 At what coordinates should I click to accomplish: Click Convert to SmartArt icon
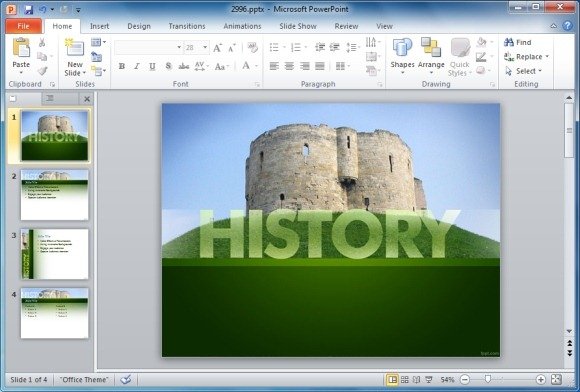point(371,70)
